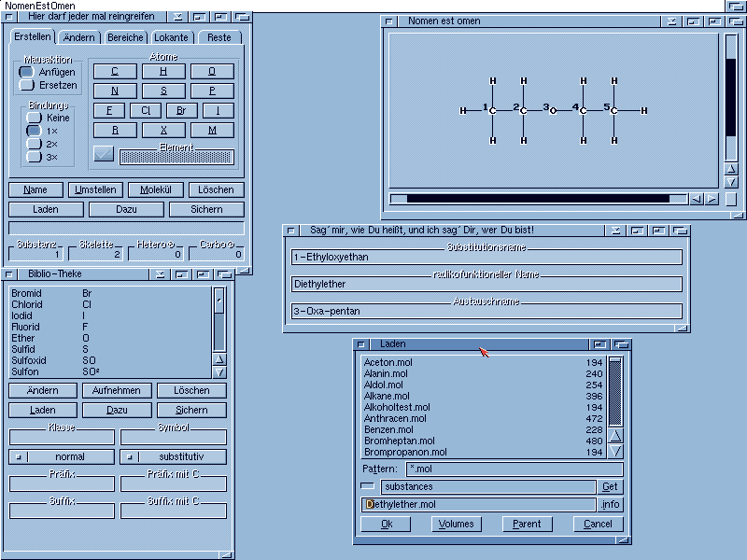The image size is (747, 560).
Task: Click the Bromine (Br) atom button
Action: [x=181, y=111]
